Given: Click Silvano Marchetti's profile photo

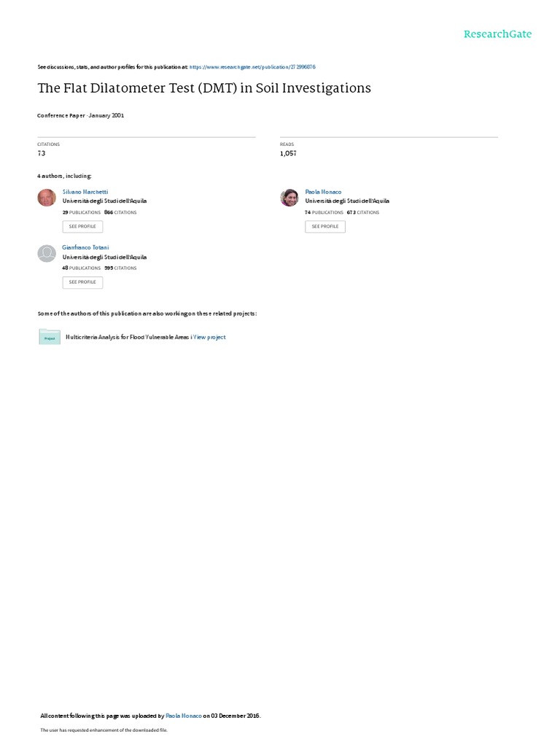Looking at the screenshot, I should [x=47, y=197].
